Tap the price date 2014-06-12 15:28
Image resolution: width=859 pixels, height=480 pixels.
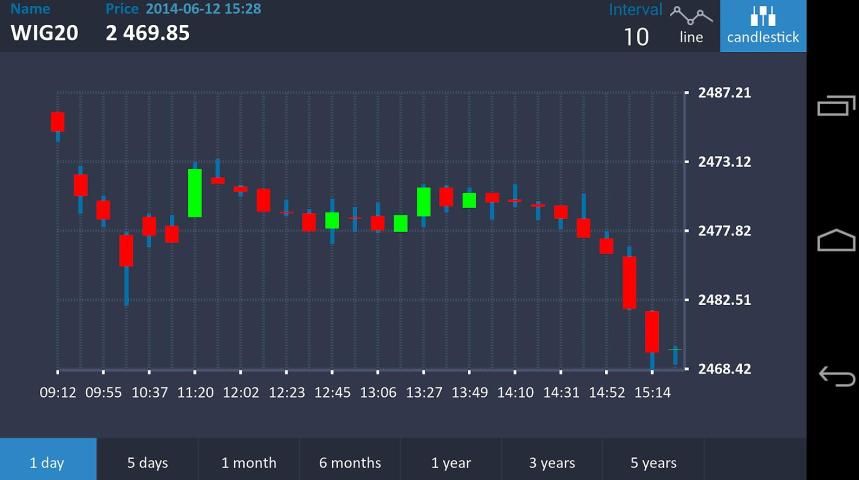203,9
